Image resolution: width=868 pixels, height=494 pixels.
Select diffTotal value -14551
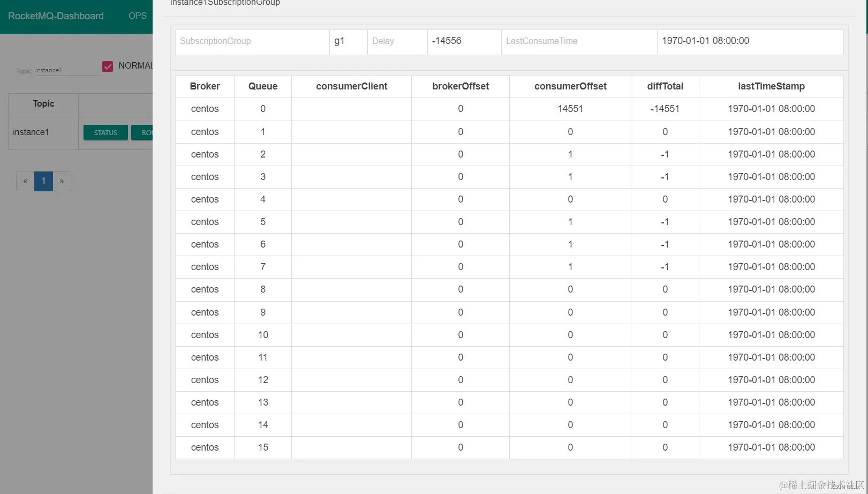point(665,109)
